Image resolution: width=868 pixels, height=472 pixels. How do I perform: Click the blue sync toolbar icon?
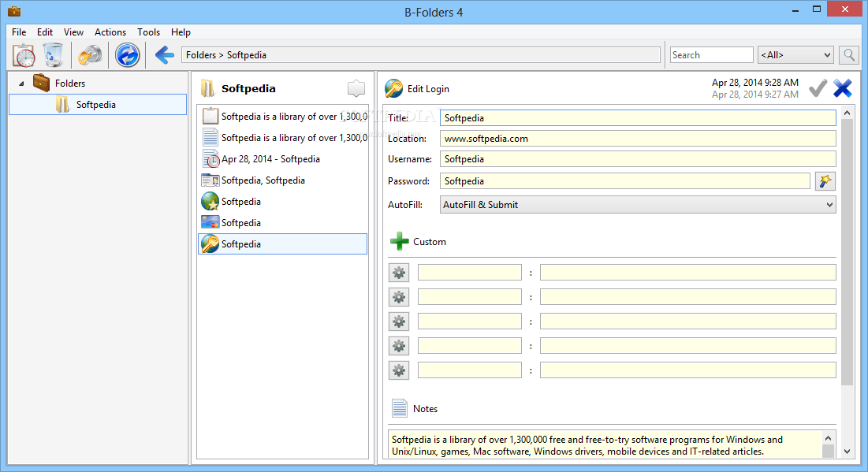127,55
